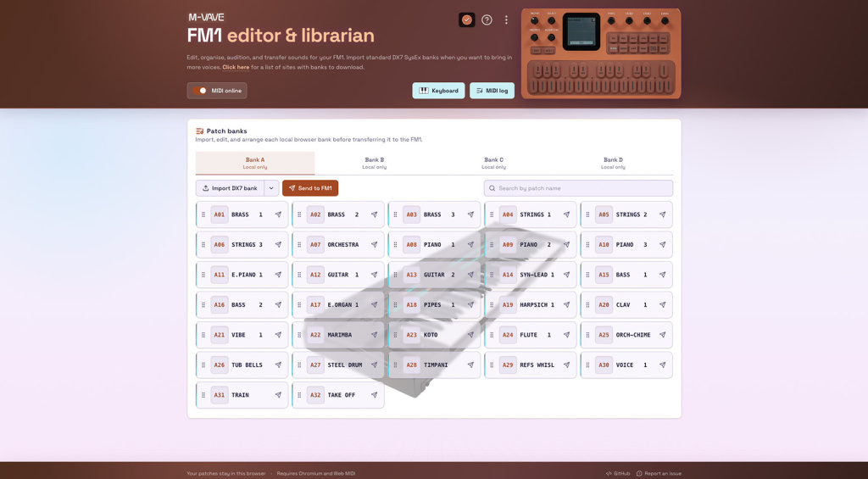Viewport: 868px width, 479px height.
Task: Send patch A11 E.PIANO 1 to FM1
Action: pyautogui.click(x=278, y=275)
